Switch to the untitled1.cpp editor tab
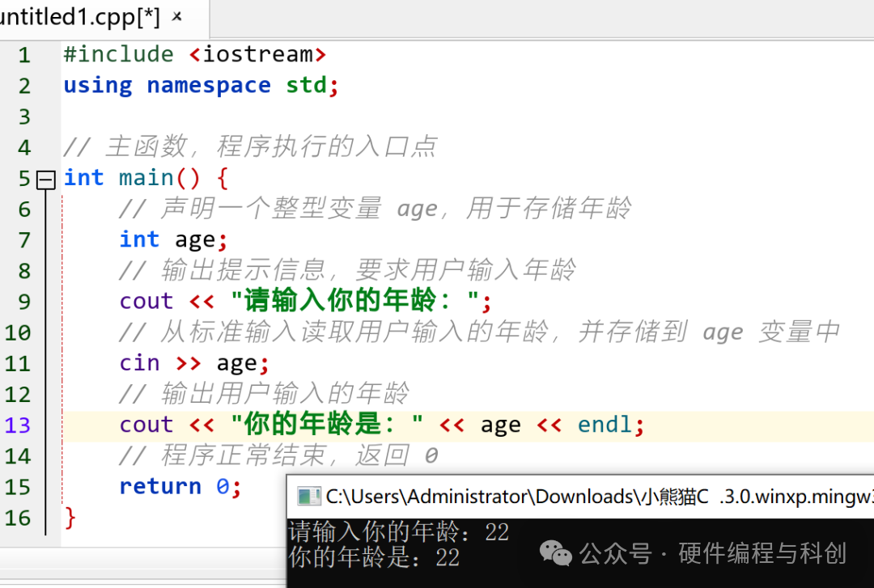 pos(79,17)
